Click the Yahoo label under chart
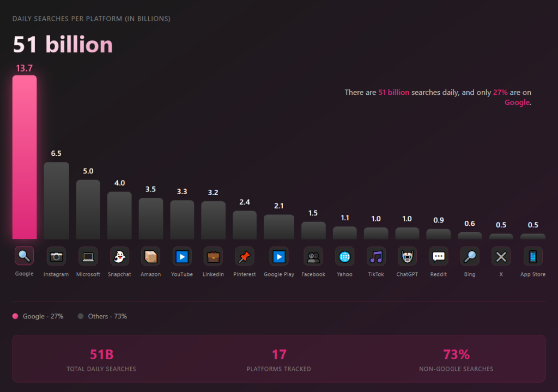558x392 pixels. [344, 274]
